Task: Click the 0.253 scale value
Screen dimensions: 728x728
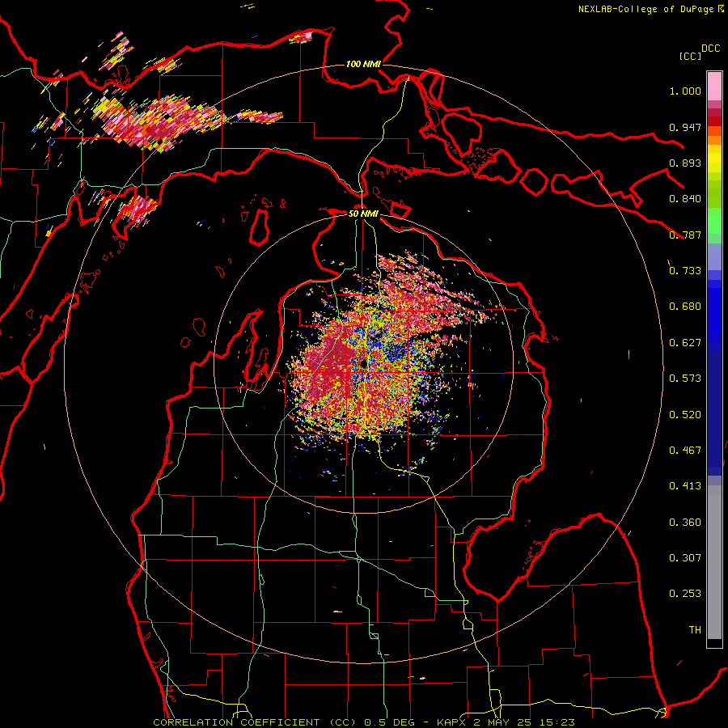Action: click(x=685, y=594)
